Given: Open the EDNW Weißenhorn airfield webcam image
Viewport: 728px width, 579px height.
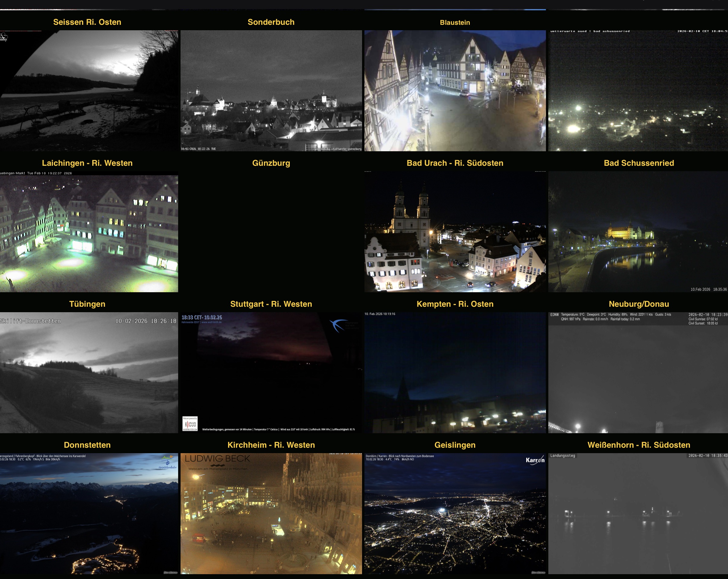Looking at the screenshot, I should 638,372.
